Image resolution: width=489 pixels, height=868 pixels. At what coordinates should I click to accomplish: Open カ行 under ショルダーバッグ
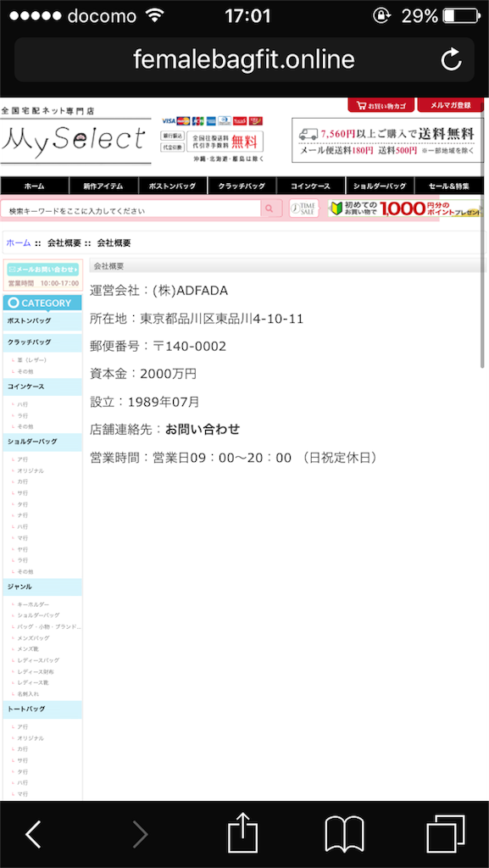pos(23,481)
